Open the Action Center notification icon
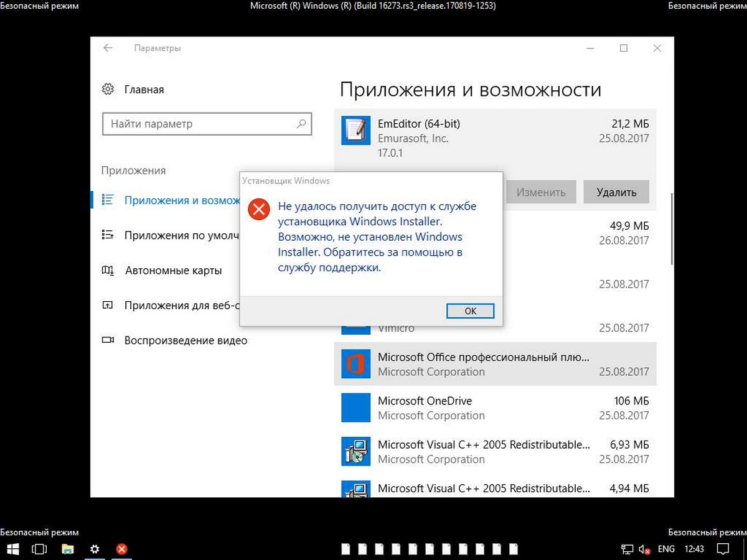The width and height of the screenshot is (747, 560). click(x=723, y=549)
